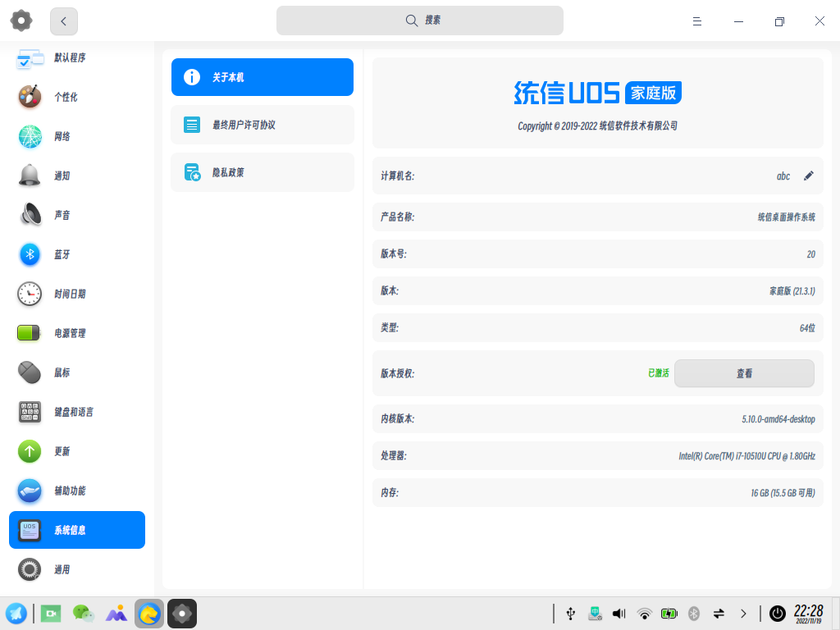Screen dimensions: 840x630
Task: Open the 默认程序 settings icon
Action: (x=30, y=58)
